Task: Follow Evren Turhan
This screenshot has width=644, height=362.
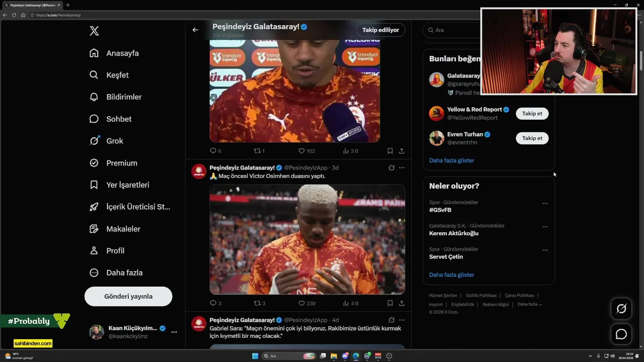Action: [x=532, y=138]
